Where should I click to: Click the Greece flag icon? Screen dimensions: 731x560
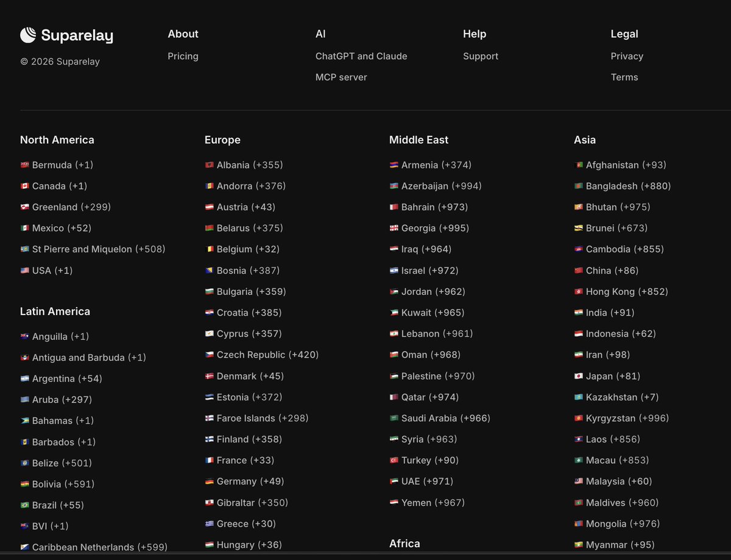pyautogui.click(x=209, y=523)
